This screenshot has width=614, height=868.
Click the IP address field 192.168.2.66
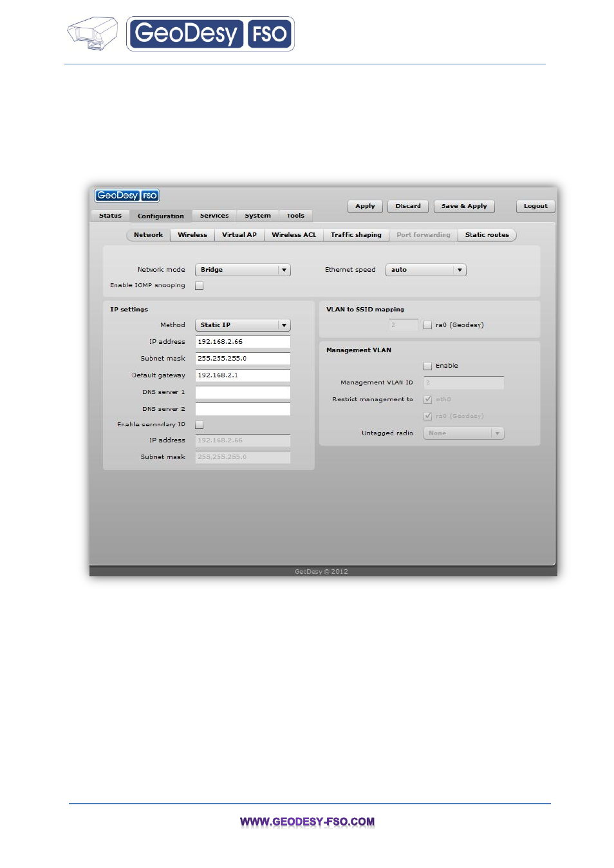click(x=243, y=342)
